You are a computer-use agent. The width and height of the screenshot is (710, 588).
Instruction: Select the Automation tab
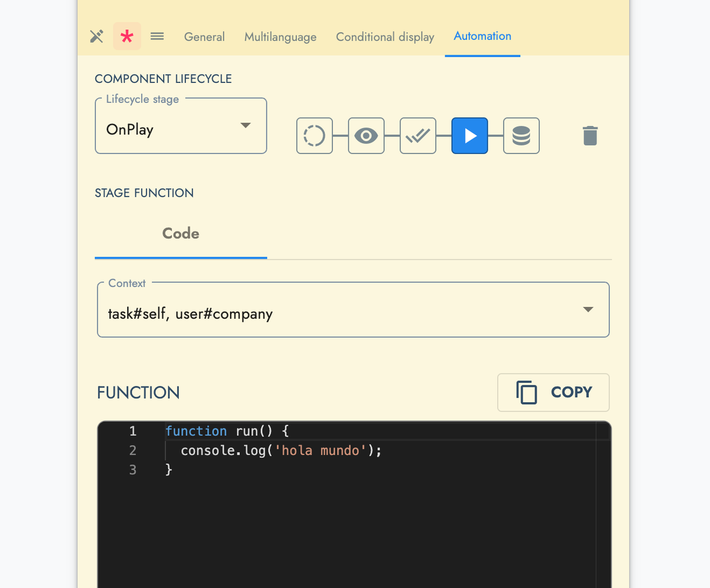482,36
